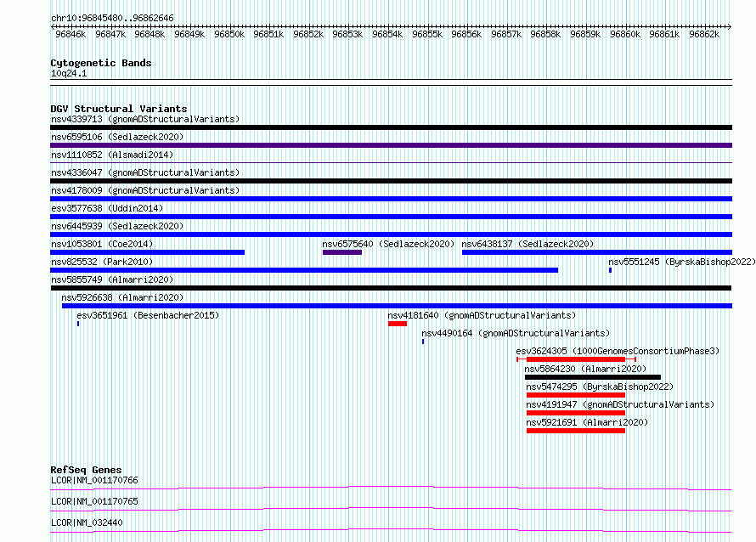The height and width of the screenshot is (542, 756).
Task: Click the nsv5551245 (ByrskaBishop2022) label
Action: (682, 262)
